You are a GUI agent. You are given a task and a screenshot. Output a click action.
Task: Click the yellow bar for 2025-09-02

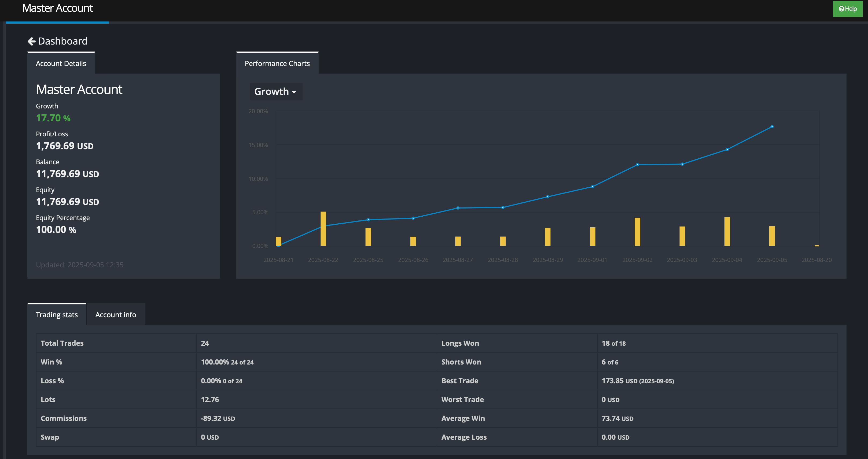[x=637, y=232]
